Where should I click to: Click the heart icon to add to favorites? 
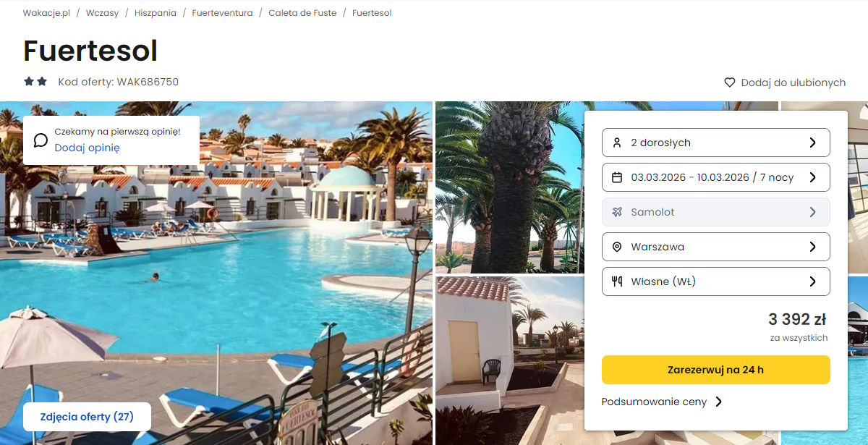730,82
